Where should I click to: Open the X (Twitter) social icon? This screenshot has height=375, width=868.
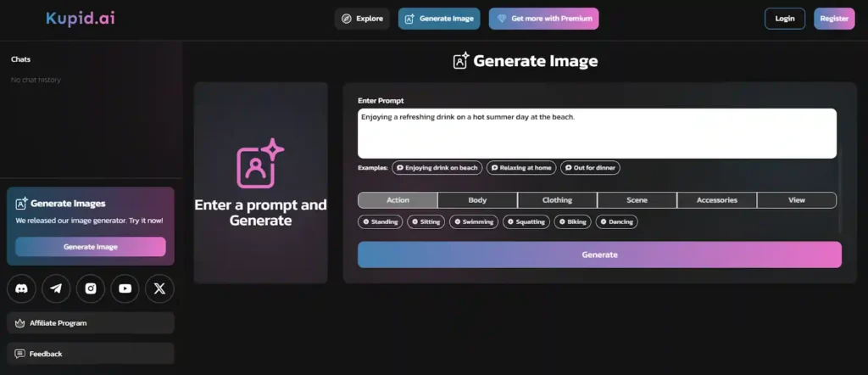159,288
